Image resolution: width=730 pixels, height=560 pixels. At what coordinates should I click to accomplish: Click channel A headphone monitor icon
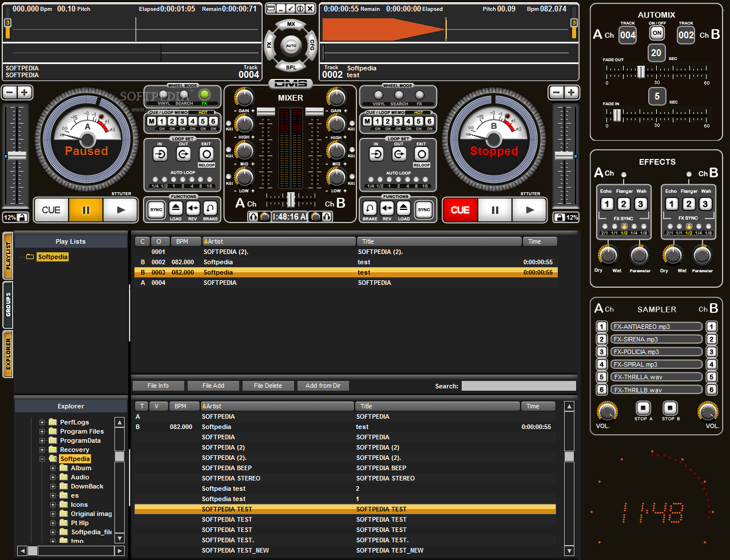tap(253, 217)
